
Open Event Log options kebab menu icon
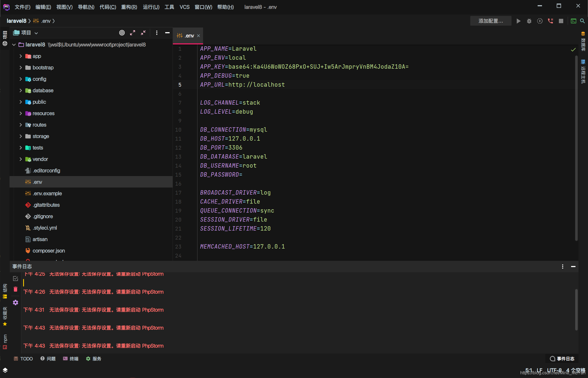(562, 267)
